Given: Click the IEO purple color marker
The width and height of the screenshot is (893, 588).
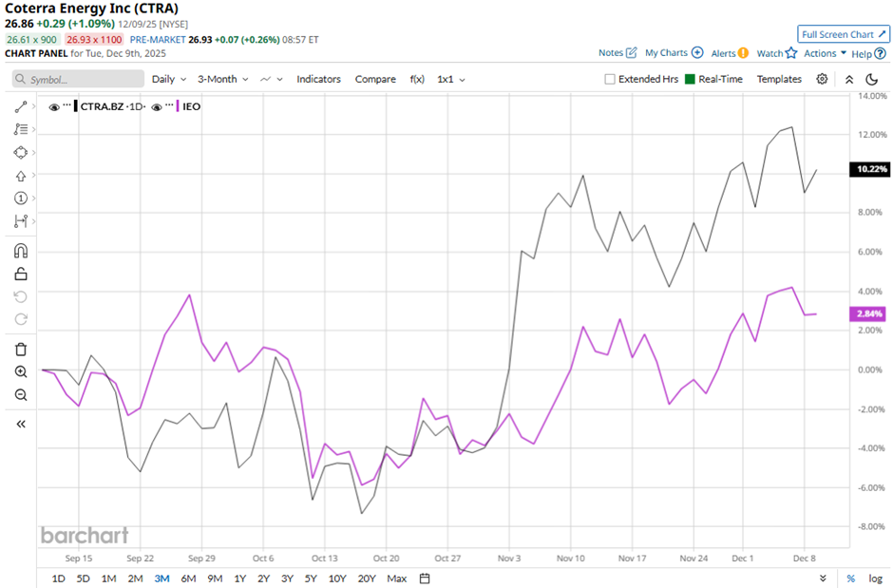Looking at the screenshot, I should [x=179, y=105].
